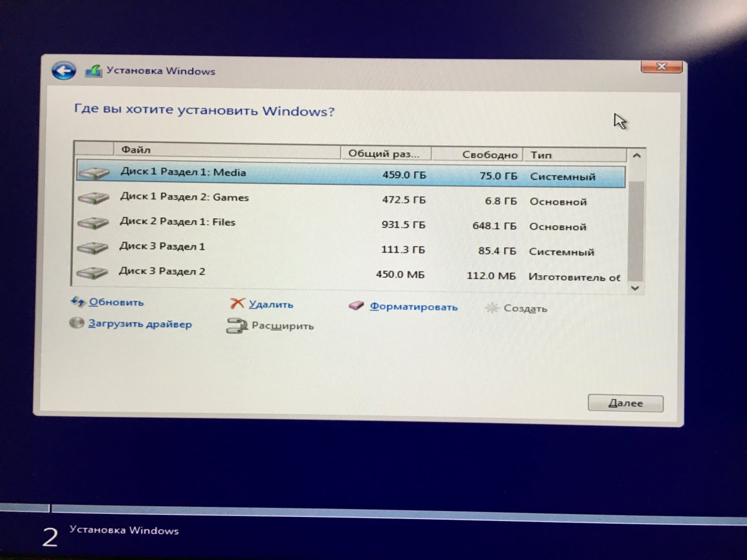This screenshot has height=560, width=747.
Task: Click total size 459.0 ГБ
Action: [x=404, y=175]
